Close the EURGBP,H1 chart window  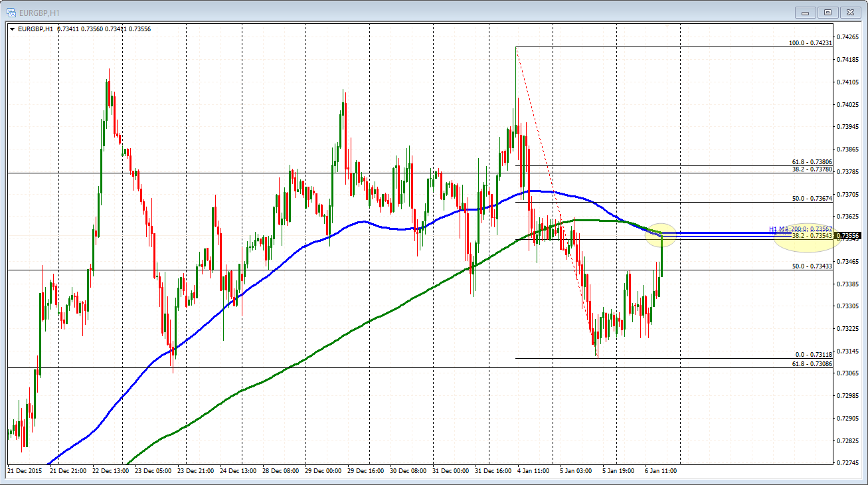pos(850,12)
